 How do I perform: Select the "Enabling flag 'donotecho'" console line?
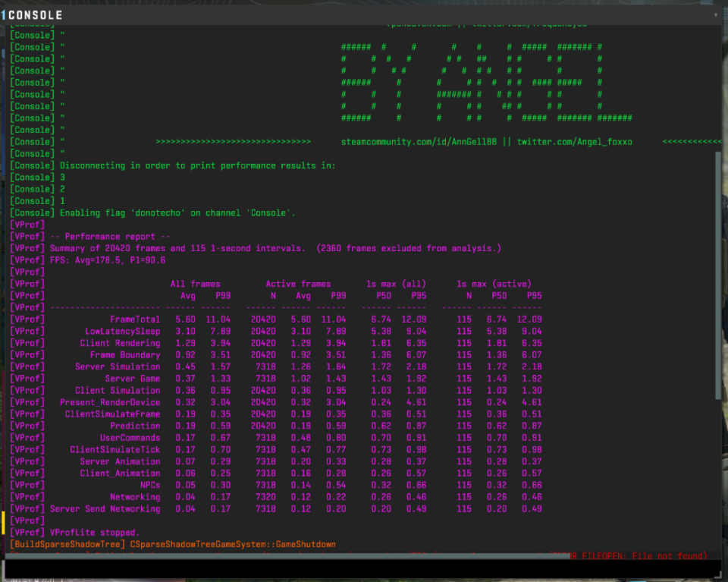[x=152, y=212]
